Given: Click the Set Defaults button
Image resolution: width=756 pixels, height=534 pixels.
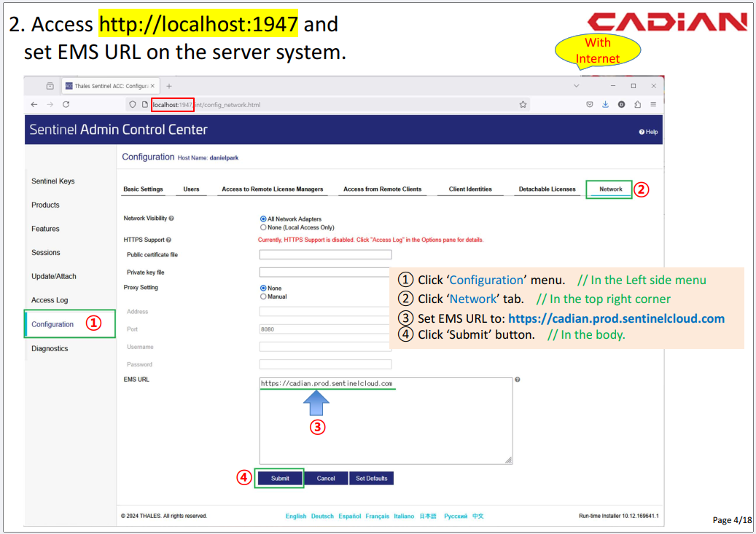Looking at the screenshot, I should click(x=371, y=479).
